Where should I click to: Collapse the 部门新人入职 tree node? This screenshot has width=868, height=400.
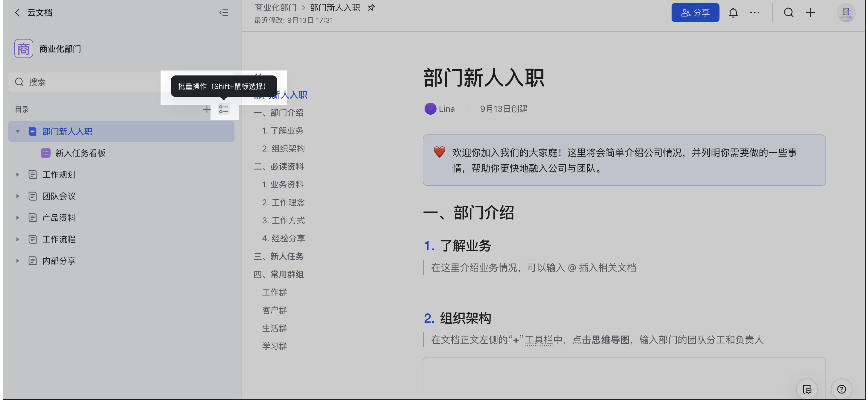[x=18, y=131]
